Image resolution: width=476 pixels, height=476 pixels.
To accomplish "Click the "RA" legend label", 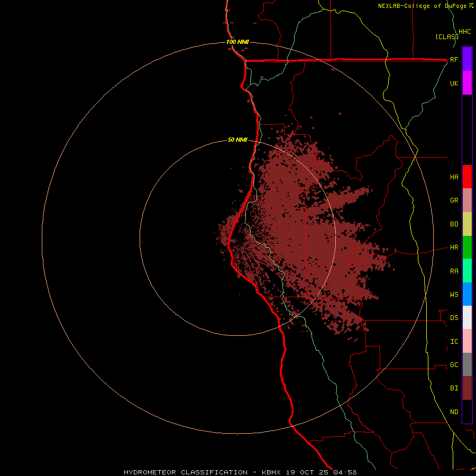I will tap(454, 271).
